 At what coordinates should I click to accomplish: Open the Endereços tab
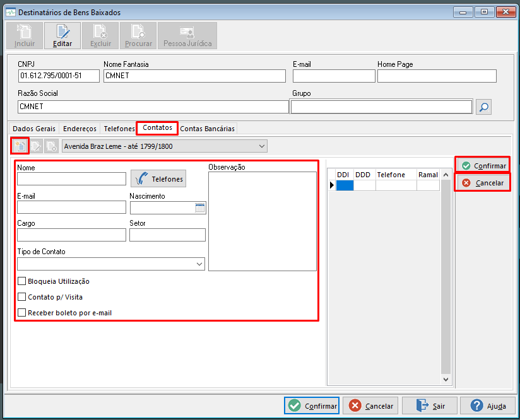coord(80,129)
